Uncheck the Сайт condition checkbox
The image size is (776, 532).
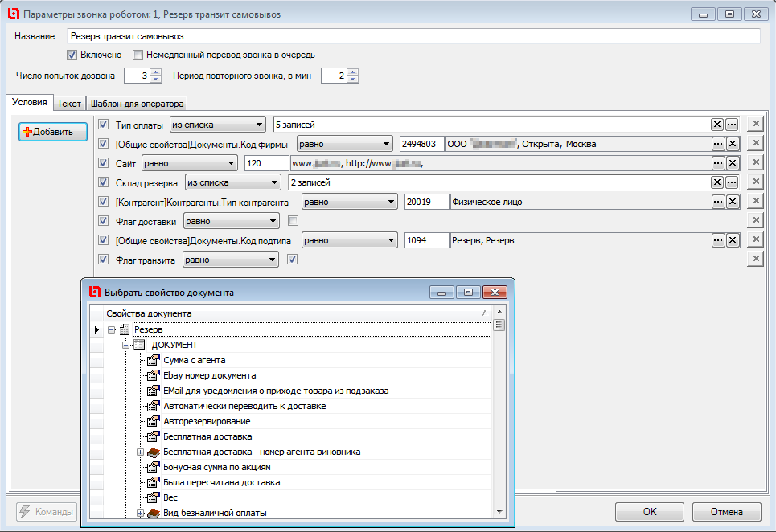pyautogui.click(x=103, y=162)
